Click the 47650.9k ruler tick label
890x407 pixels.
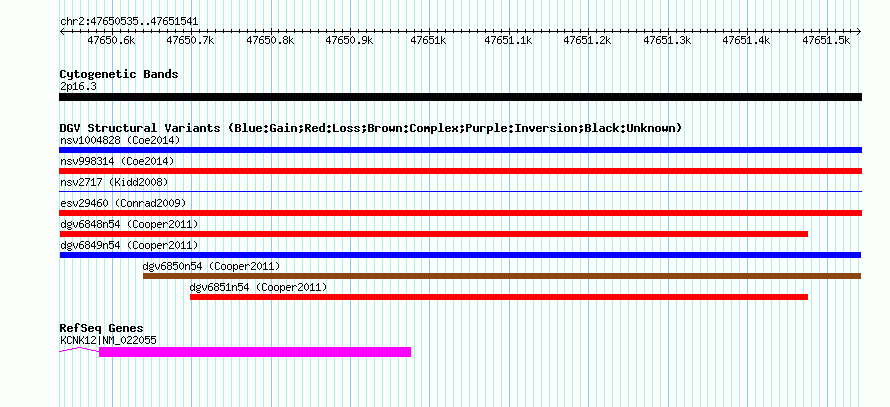[x=350, y=40]
